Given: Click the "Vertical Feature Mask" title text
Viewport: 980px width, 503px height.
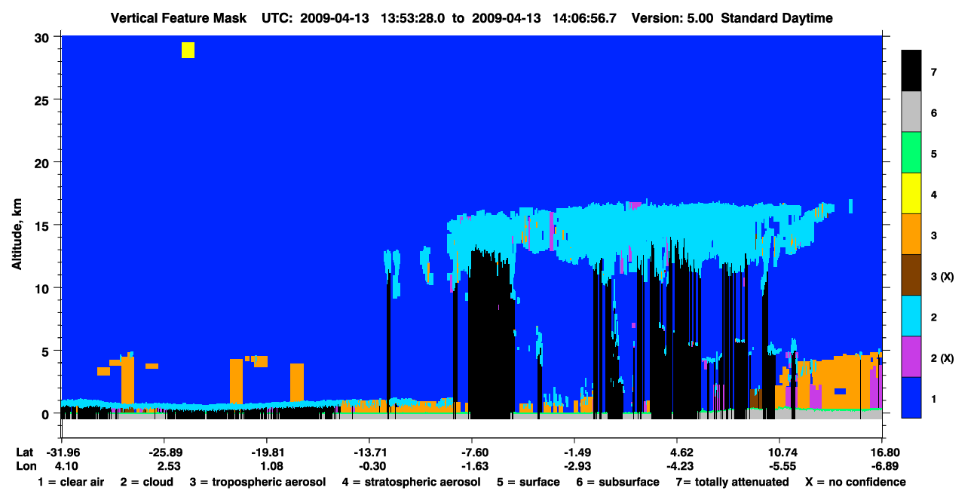Looking at the screenshot, I should (178, 18).
